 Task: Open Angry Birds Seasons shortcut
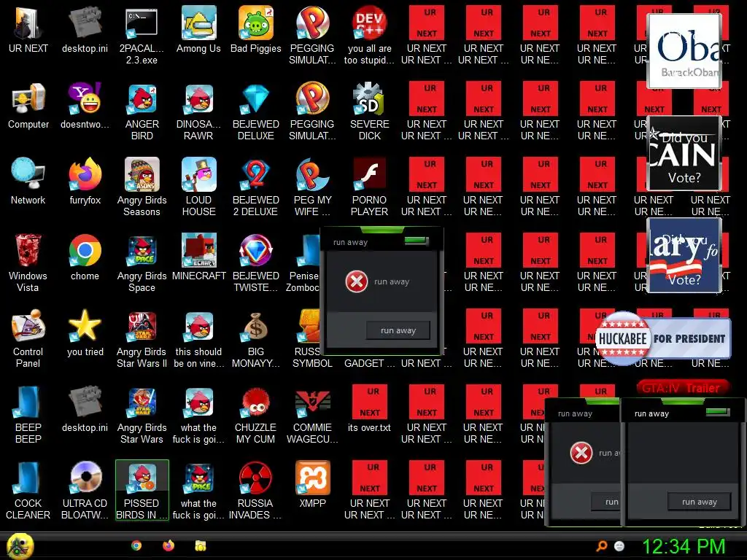coord(142,187)
